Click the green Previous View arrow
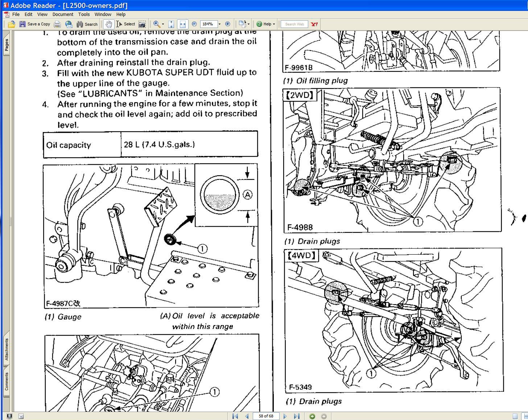528x420 pixels. point(312,416)
